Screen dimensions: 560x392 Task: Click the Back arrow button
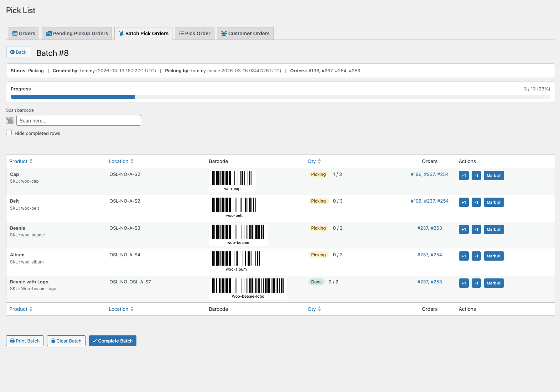(x=18, y=52)
